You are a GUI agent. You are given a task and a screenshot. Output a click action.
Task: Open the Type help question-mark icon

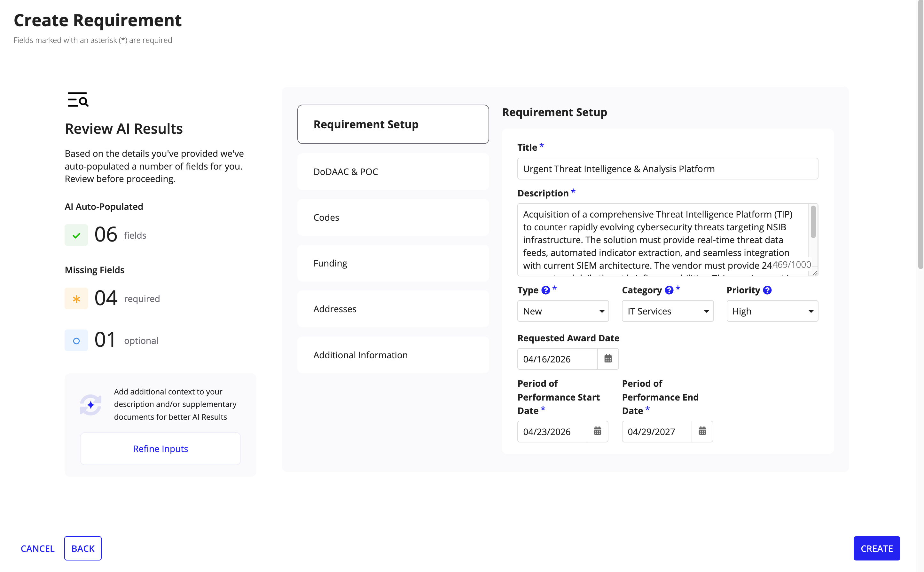coord(545,290)
